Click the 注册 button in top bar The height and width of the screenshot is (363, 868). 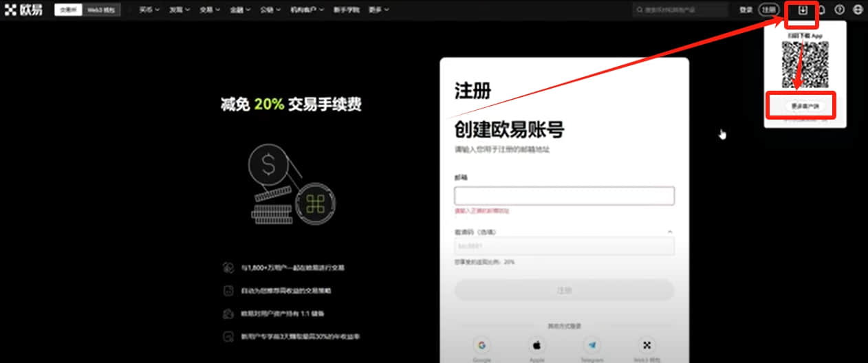tap(768, 10)
